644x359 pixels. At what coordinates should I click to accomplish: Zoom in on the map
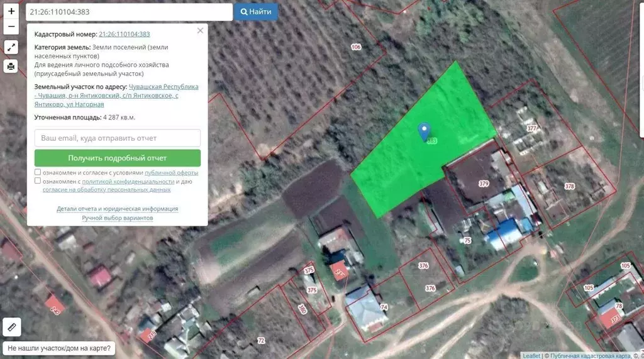coord(11,11)
